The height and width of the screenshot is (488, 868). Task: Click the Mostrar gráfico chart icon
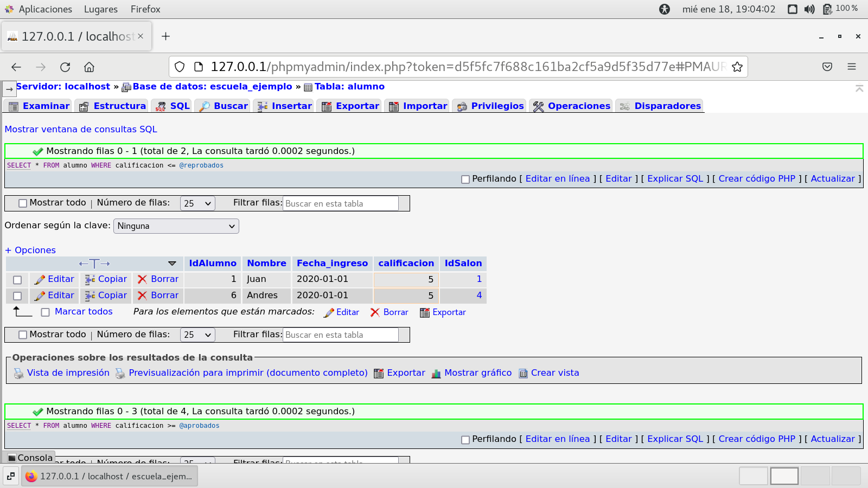tap(436, 374)
